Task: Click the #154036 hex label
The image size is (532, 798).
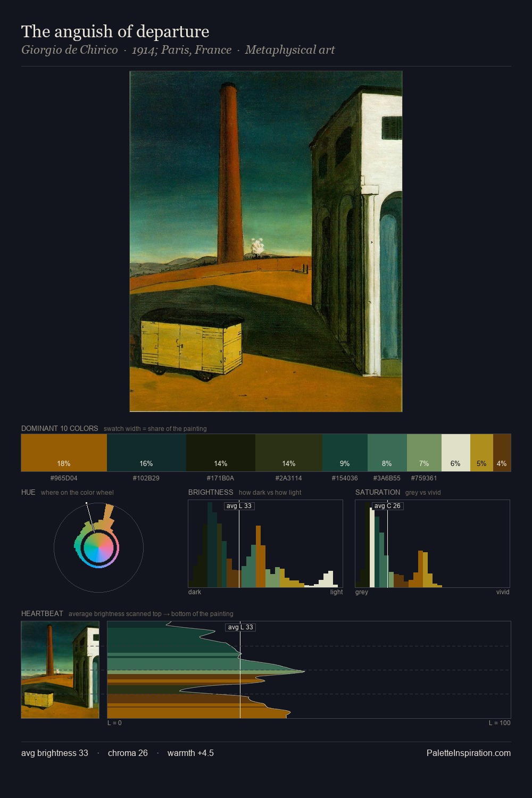Action: click(x=345, y=478)
